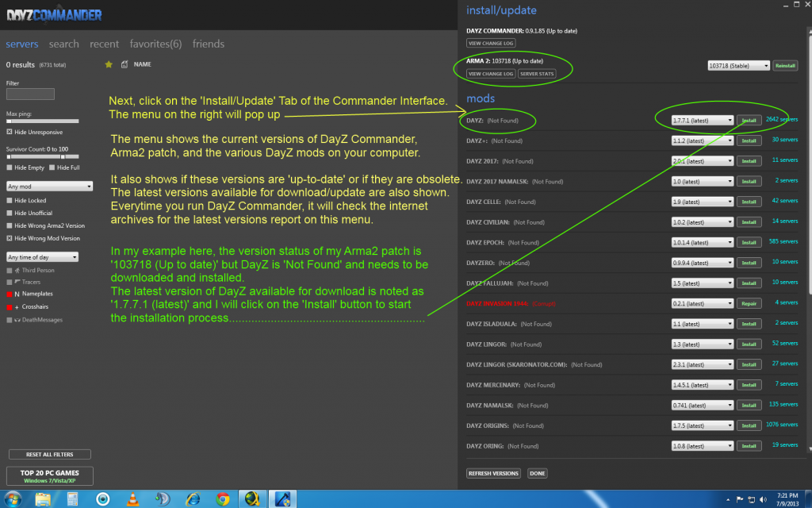Viewport: 812px width, 508px height.
Task: Expand the DAYZ 1.7.7.1 version dropdown
Action: coord(703,121)
